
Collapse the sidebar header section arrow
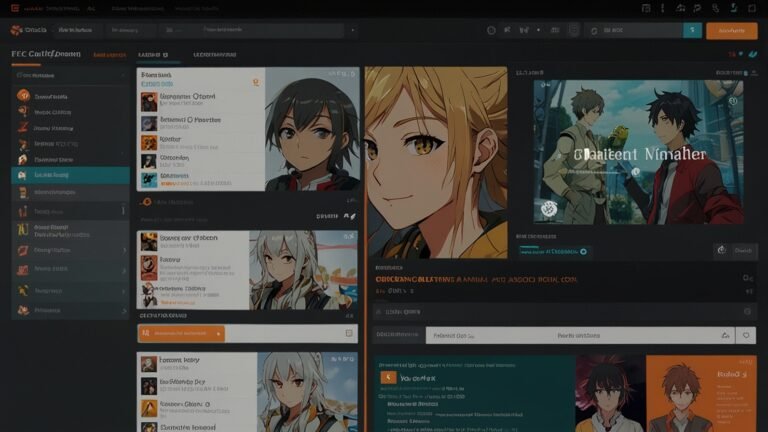[122, 75]
